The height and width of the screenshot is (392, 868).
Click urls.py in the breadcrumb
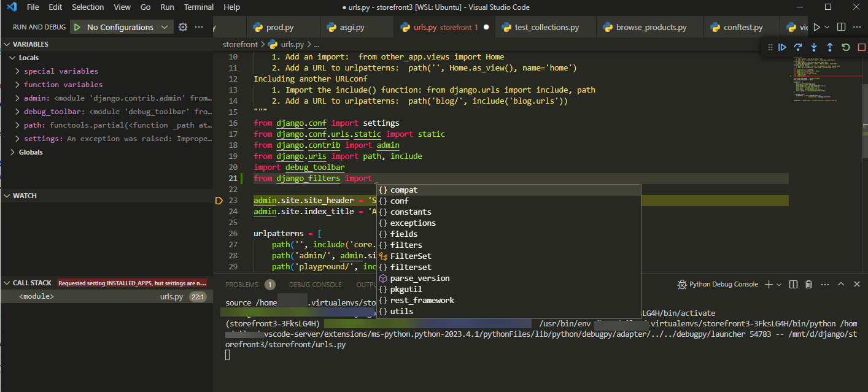(292, 44)
